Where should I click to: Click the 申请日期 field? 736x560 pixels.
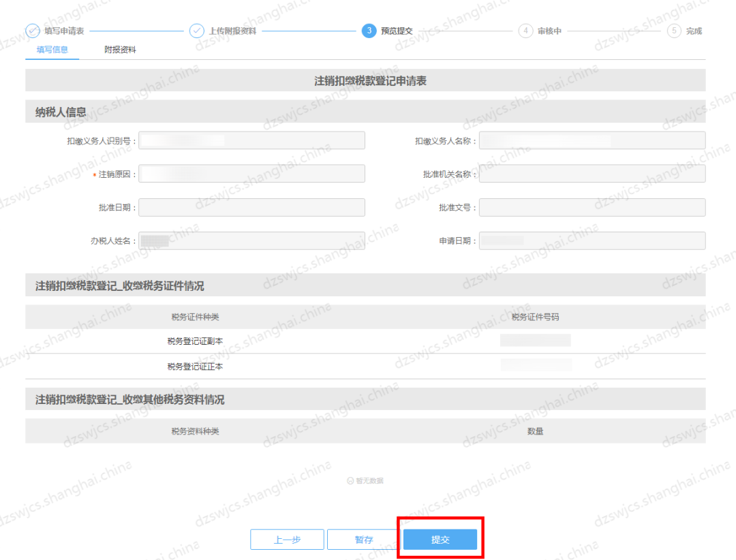coord(592,240)
